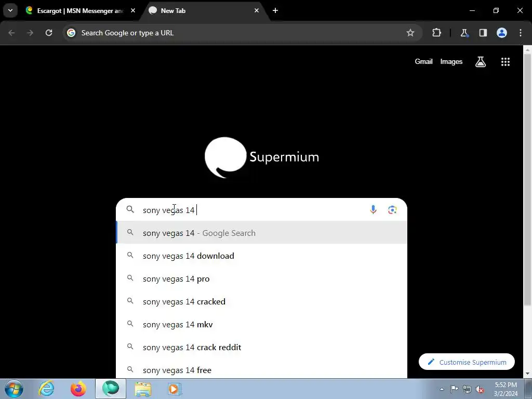
Task: Reload the current page
Action: pyautogui.click(x=49, y=33)
